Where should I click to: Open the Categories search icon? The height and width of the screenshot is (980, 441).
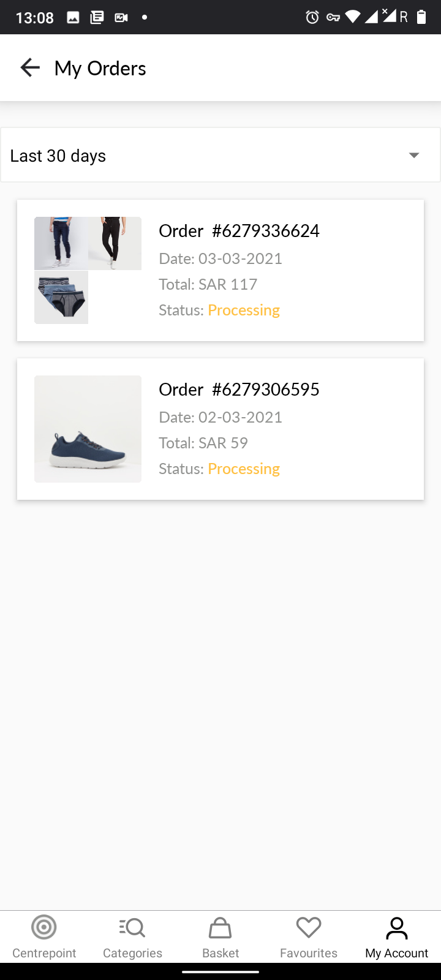coord(132,927)
